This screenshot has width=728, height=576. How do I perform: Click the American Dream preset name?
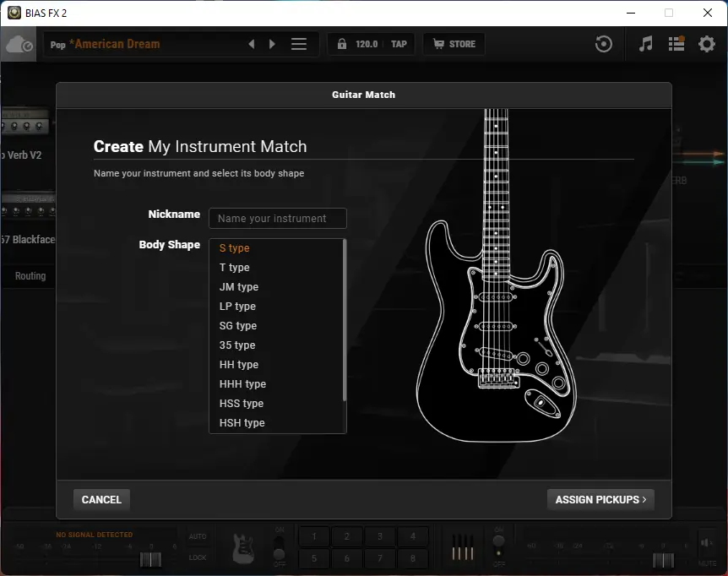tap(117, 44)
